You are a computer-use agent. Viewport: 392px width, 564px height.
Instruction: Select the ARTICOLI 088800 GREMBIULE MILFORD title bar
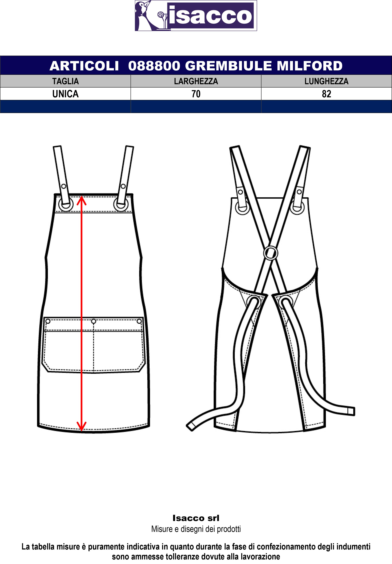coord(196,66)
